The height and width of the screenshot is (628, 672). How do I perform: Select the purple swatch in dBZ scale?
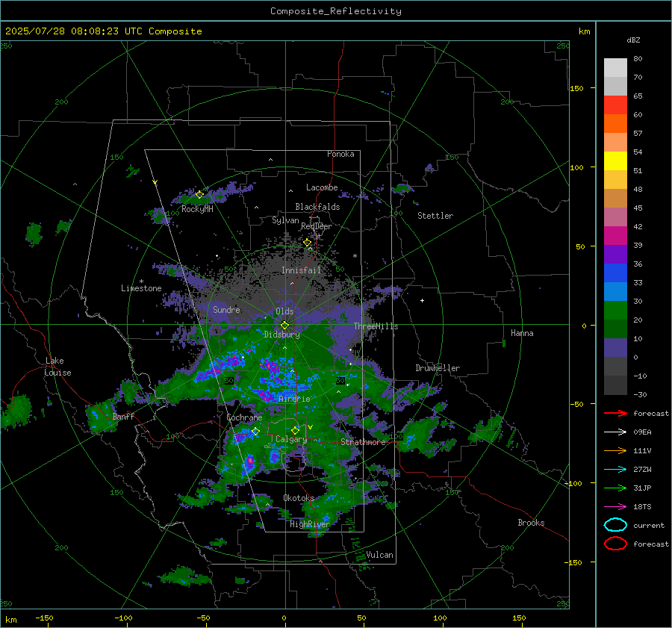pos(615,255)
